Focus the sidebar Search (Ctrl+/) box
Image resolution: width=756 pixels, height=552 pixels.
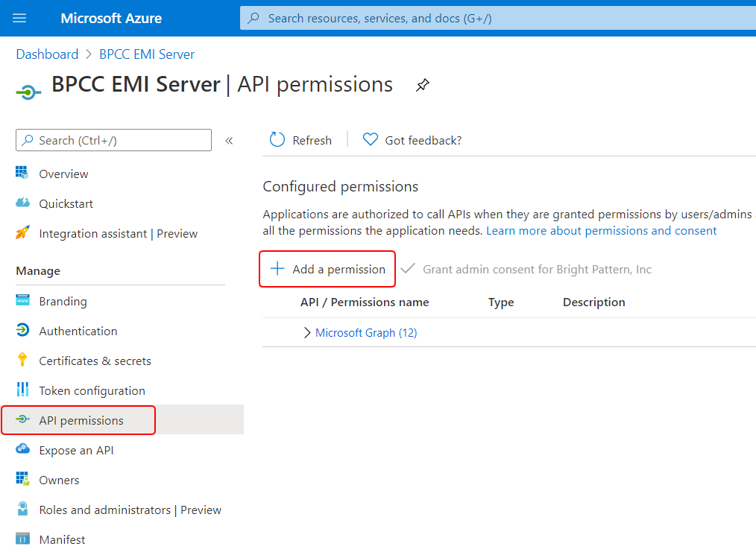tap(113, 140)
